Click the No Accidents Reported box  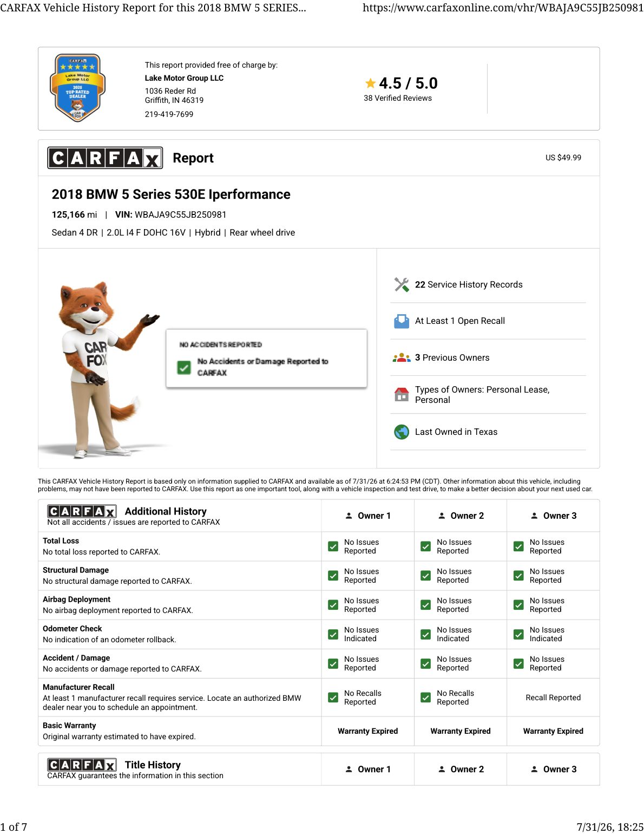click(x=266, y=359)
